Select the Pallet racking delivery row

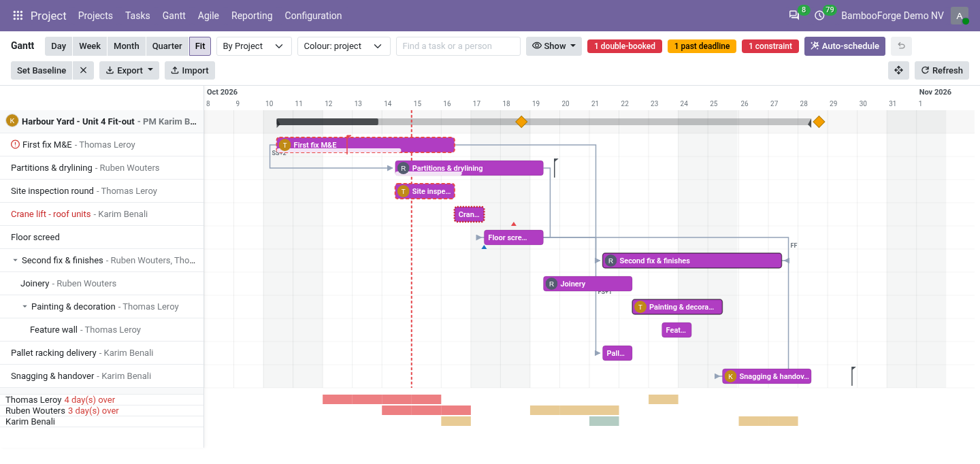(102, 353)
